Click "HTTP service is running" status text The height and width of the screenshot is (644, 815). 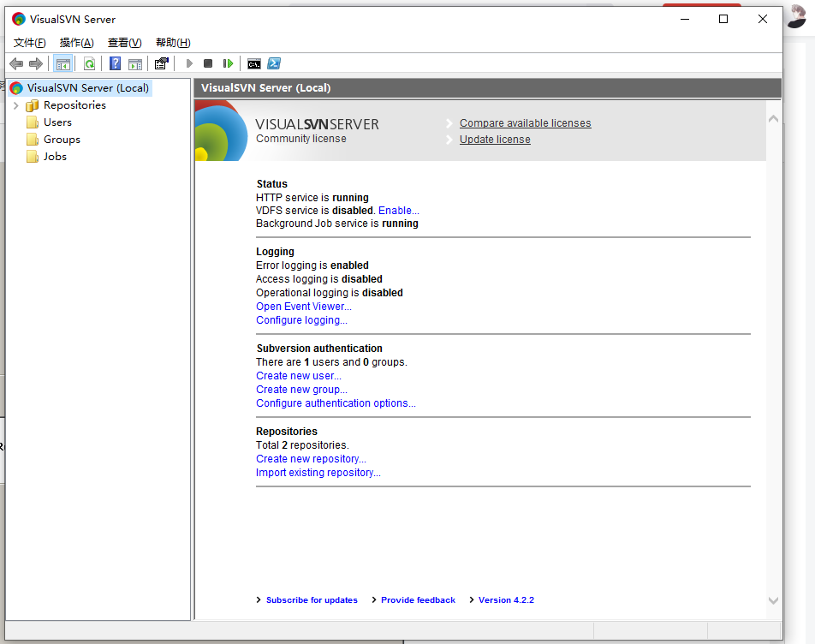pyautogui.click(x=312, y=198)
